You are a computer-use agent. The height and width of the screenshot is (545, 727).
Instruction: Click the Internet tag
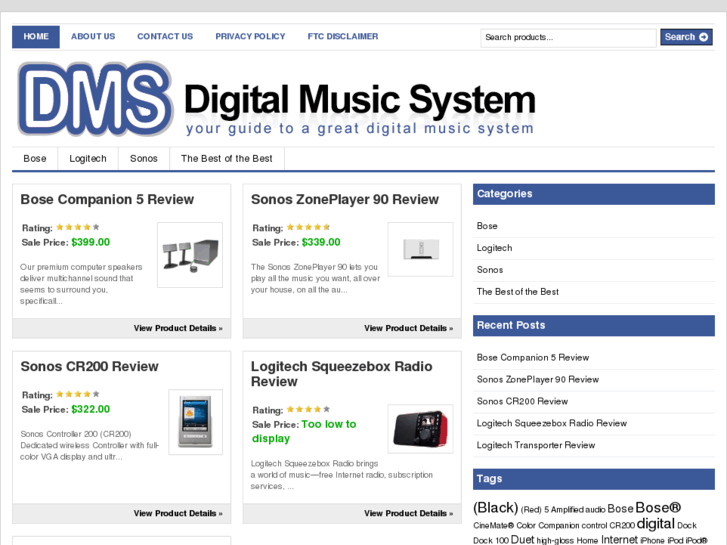(x=619, y=539)
